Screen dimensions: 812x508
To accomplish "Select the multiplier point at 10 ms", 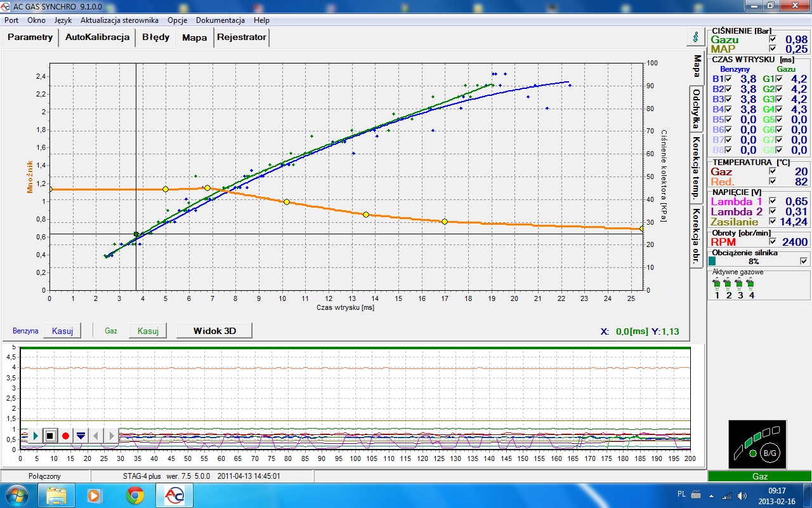I will coord(287,202).
